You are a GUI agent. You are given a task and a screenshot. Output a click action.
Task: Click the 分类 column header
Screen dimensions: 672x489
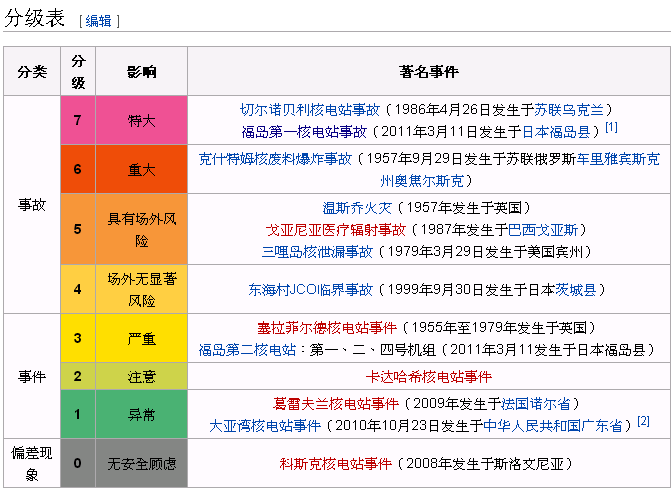[32, 72]
